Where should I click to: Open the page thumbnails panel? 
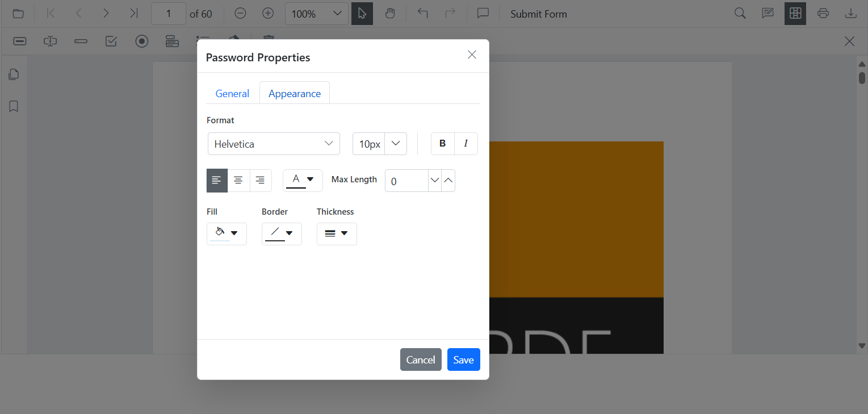click(14, 74)
